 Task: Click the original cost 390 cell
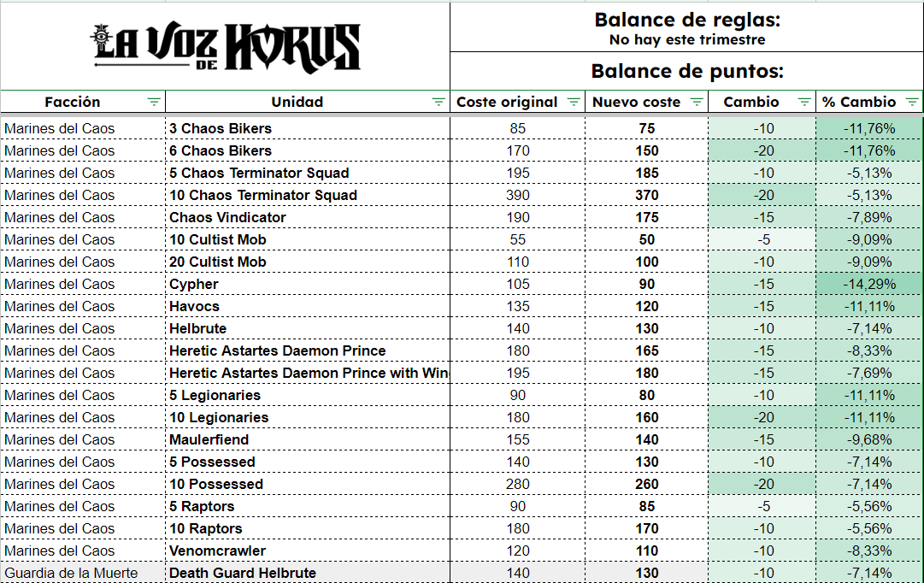pos(517,195)
